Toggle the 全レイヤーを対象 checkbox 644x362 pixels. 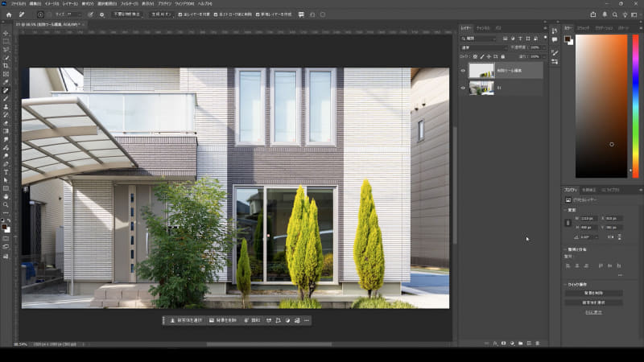[180, 14]
